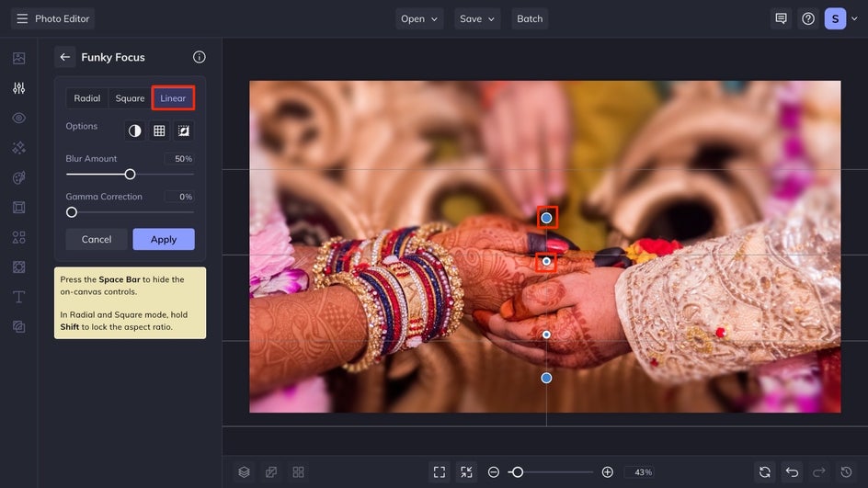Undo the last action
Image resolution: width=868 pixels, height=488 pixels.
point(793,472)
